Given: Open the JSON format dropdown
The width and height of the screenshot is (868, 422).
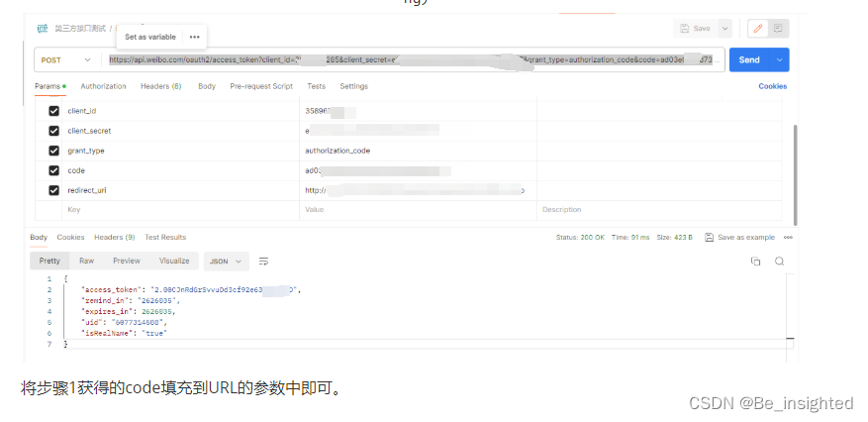Looking at the screenshot, I should click(x=226, y=262).
